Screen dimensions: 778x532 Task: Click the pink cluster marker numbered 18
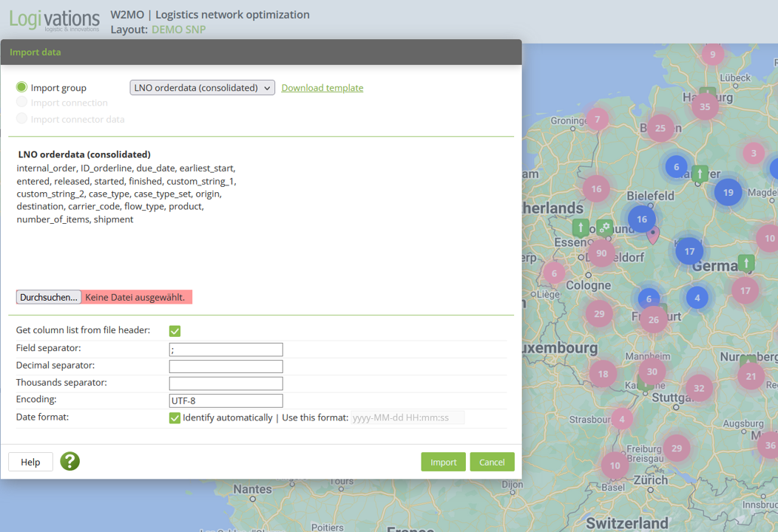pos(603,374)
